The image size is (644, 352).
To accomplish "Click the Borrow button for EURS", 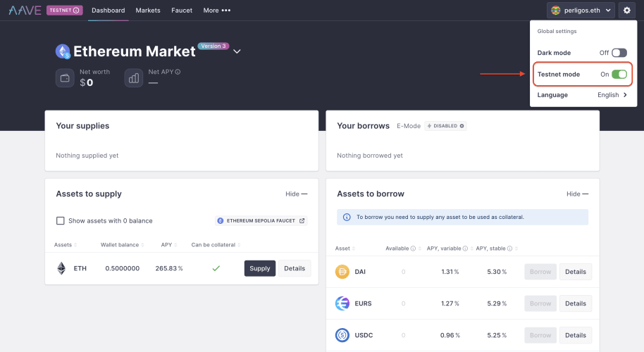I will (x=540, y=303).
